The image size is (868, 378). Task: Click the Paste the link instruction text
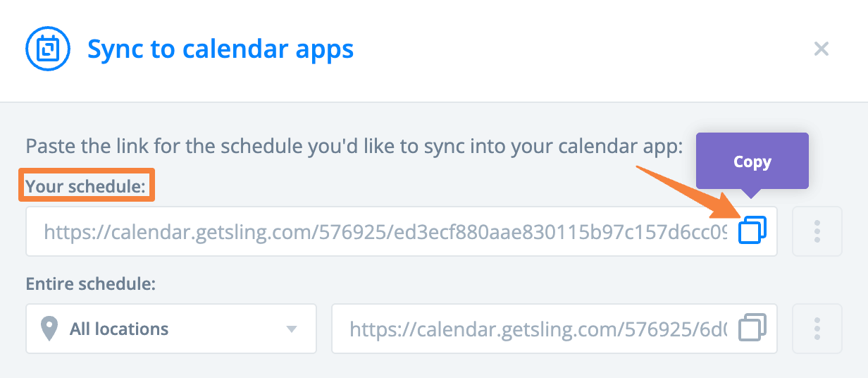[354, 147]
